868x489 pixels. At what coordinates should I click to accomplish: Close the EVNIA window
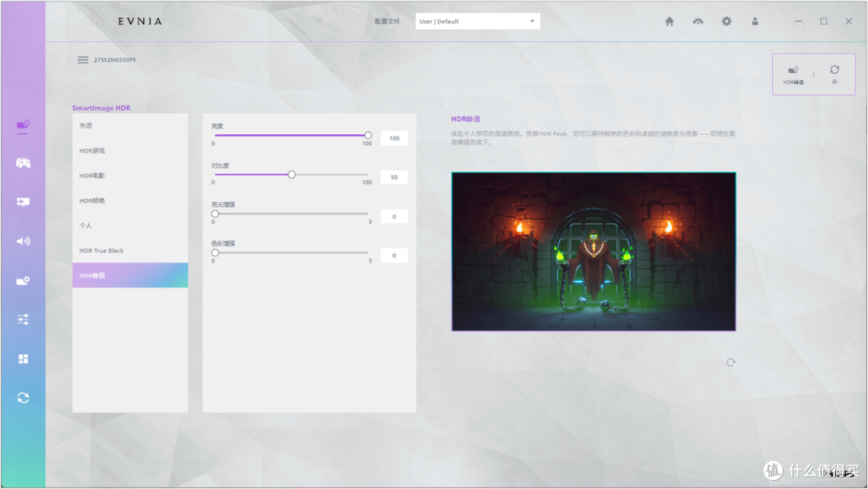[x=849, y=21]
